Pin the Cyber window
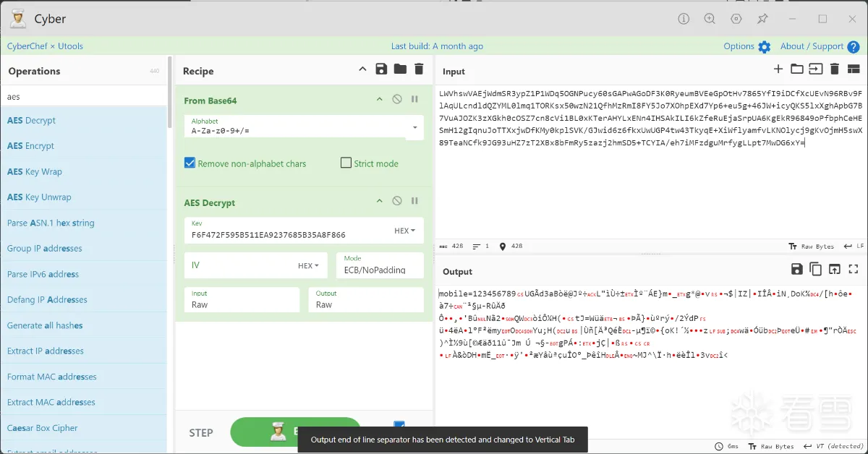This screenshot has width=868, height=454. 762,19
